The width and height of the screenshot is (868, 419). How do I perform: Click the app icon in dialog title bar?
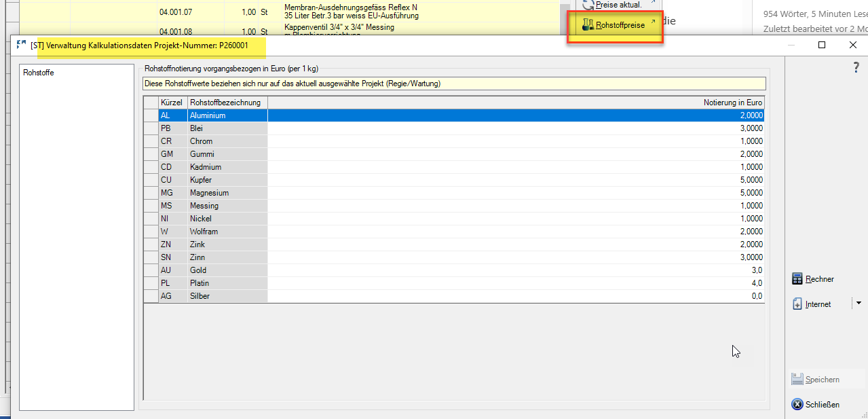pos(21,45)
